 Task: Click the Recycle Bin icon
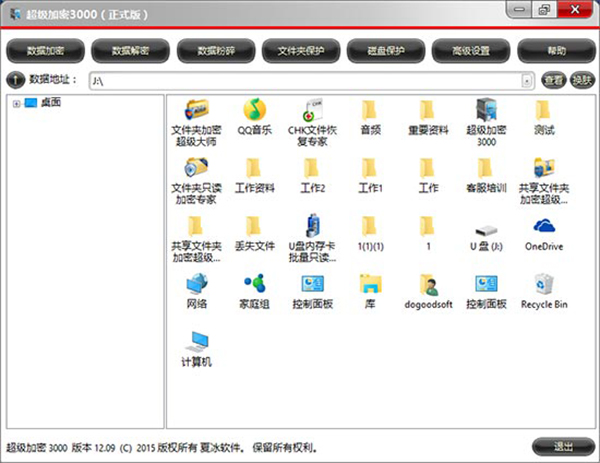(x=544, y=283)
